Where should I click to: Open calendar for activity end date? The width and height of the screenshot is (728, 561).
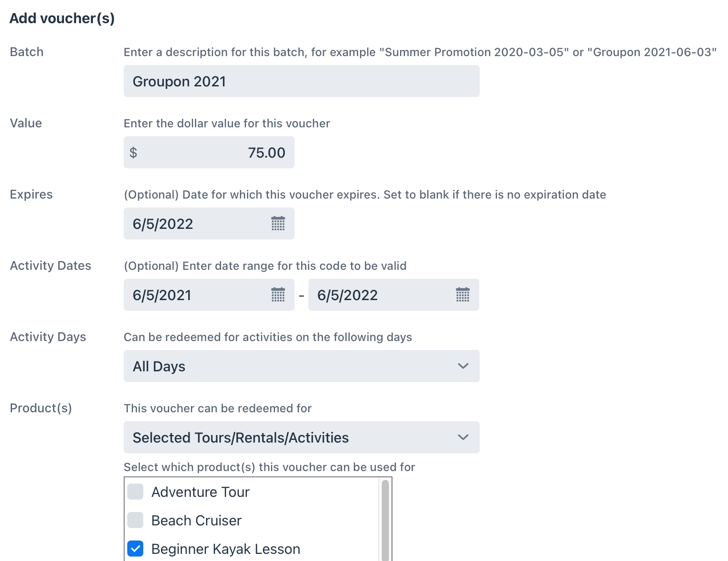(463, 295)
